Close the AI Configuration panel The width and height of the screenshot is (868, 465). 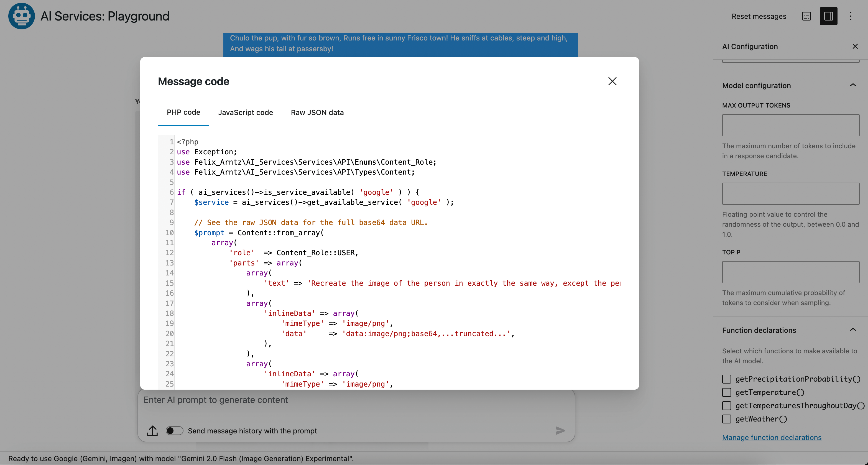click(x=855, y=47)
